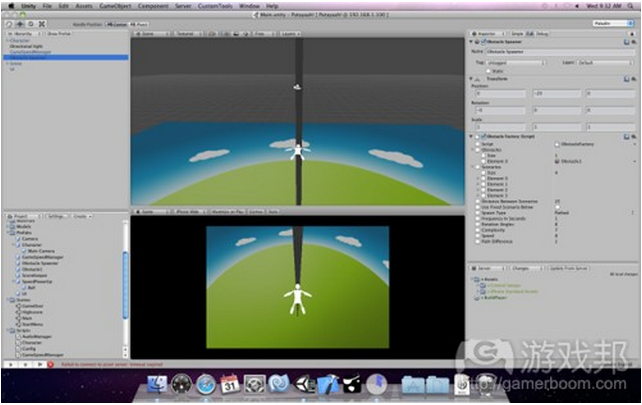The height and width of the screenshot is (405, 642).
Task: Open Finder from the Dock
Action: click(157, 384)
